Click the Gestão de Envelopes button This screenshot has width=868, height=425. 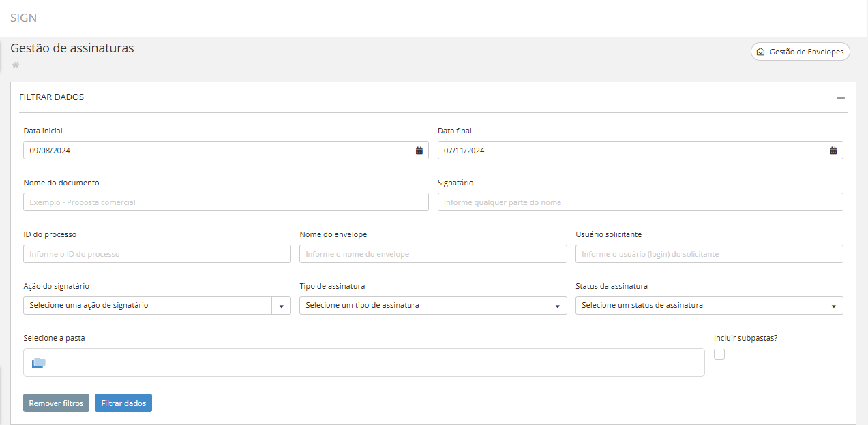800,52
